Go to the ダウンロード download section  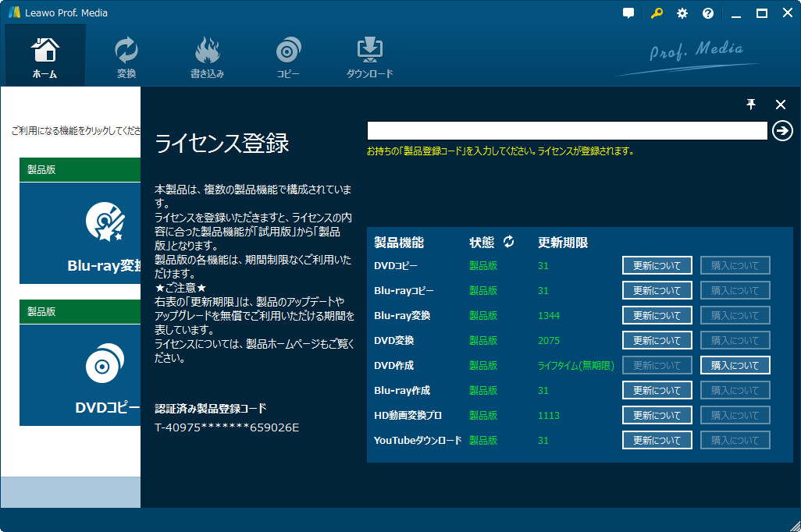click(369, 58)
